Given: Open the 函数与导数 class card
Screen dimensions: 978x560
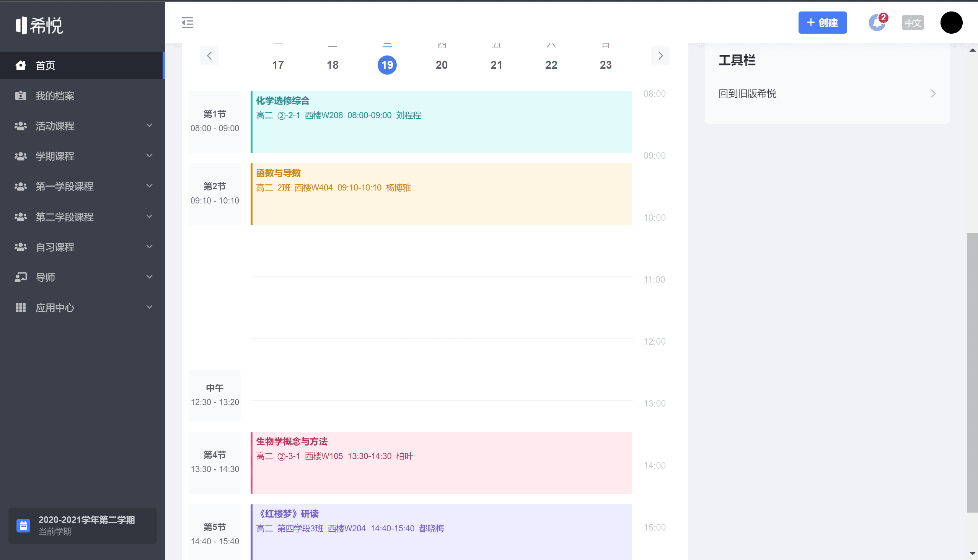Looking at the screenshot, I should click(x=441, y=194).
